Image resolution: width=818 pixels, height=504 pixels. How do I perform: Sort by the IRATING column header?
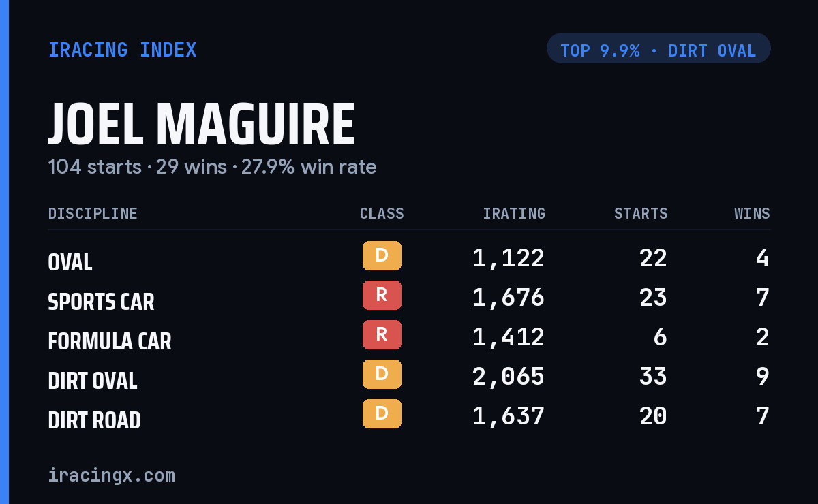coord(514,213)
